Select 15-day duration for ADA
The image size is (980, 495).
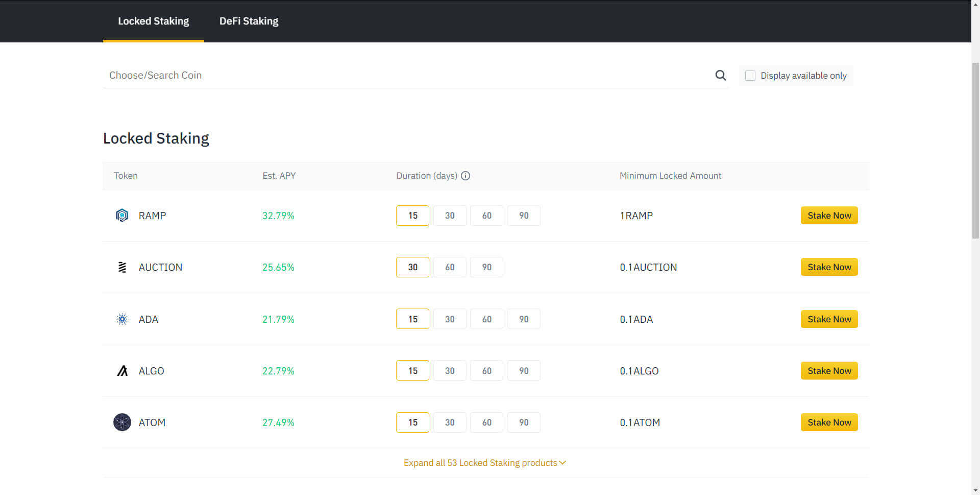tap(412, 319)
